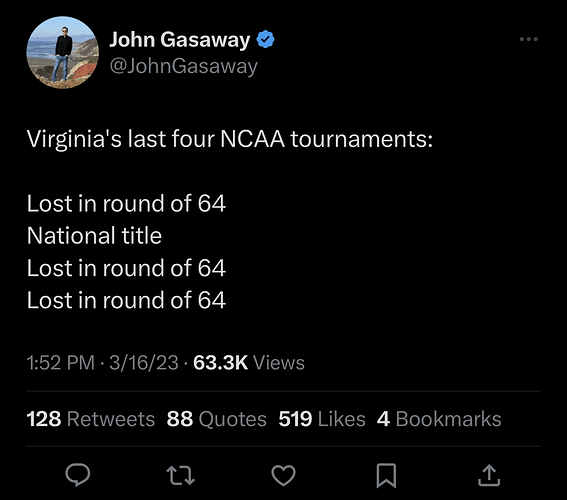Like the tweet with the heart icon

(x=284, y=475)
